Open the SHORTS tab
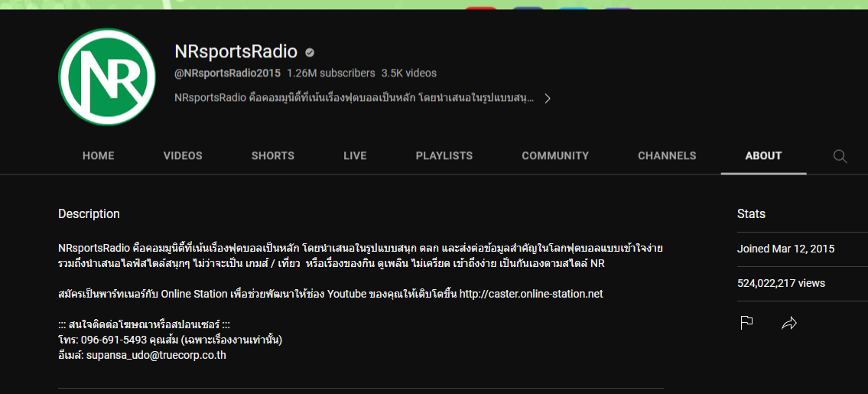 pos(273,155)
